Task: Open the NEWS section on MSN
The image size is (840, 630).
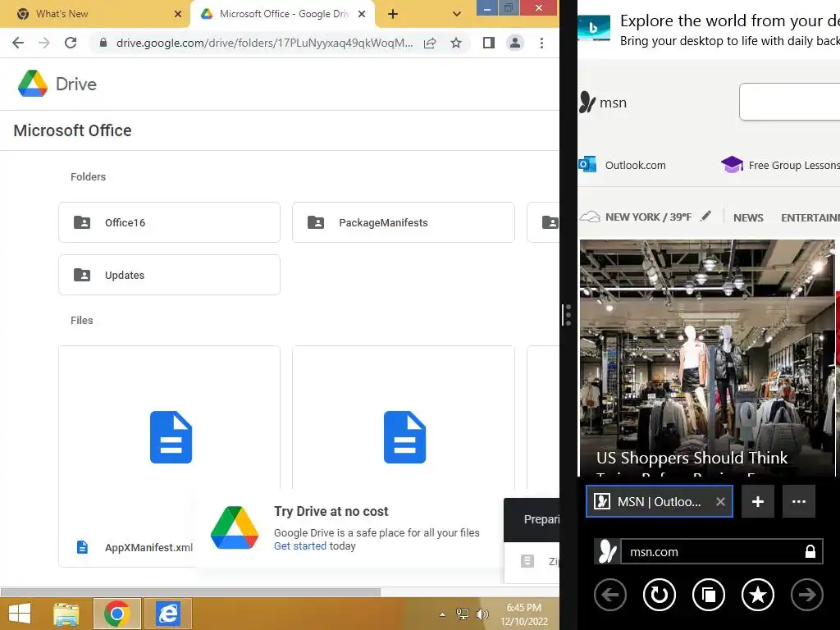Action: coord(748,217)
